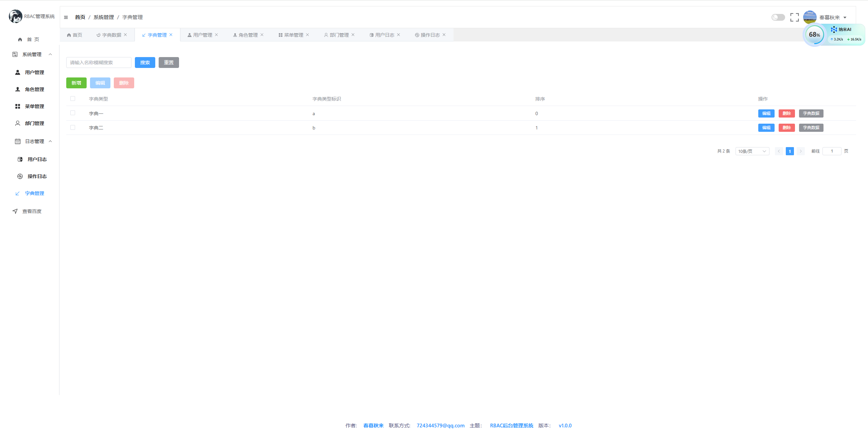Image resolution: width=868 pixels, height=443 pixels.
Task: Open the 10条/页 page size dropdown
Action: pyautogui.click(x=752, y=151)
